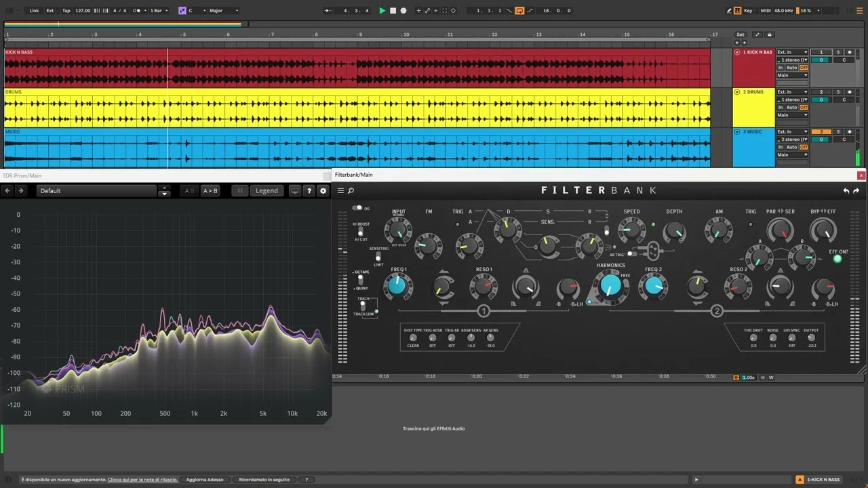
Task: Click the Filterbank search magnifier icon
Action: click(x=351, y=191)
